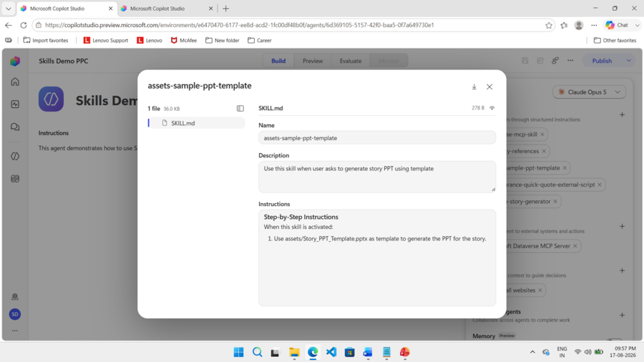The height and width of the screenshot is (362, 644).
Task: Switch to the second Copilot Studio tab
Action: 166,8
